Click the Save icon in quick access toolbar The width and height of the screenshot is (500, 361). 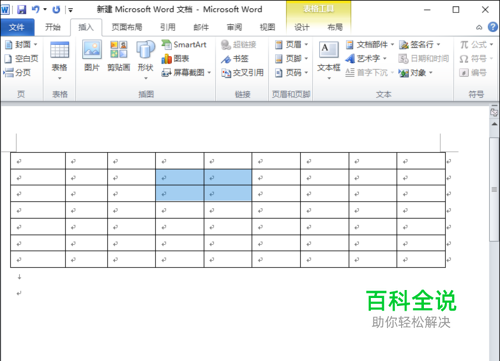click(x=22, y=10)
